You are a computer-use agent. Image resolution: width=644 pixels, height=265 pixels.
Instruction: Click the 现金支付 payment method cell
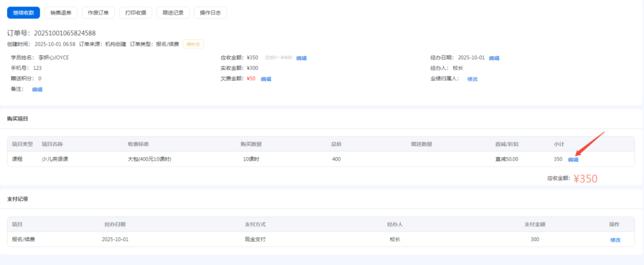(x=255, y=239)
